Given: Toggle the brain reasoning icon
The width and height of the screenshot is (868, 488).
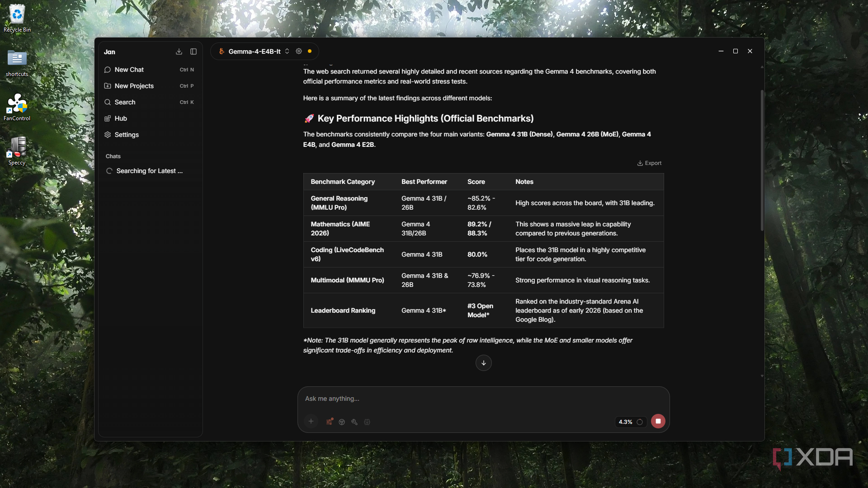Looking at the screenshot, I should click(x=367, y=422).
